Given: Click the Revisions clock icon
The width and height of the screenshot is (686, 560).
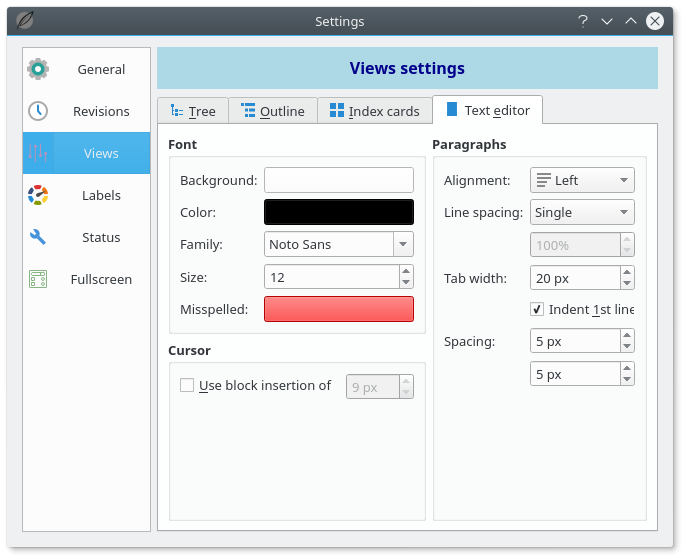Looking at the screenshot, I should coord(38,111).
